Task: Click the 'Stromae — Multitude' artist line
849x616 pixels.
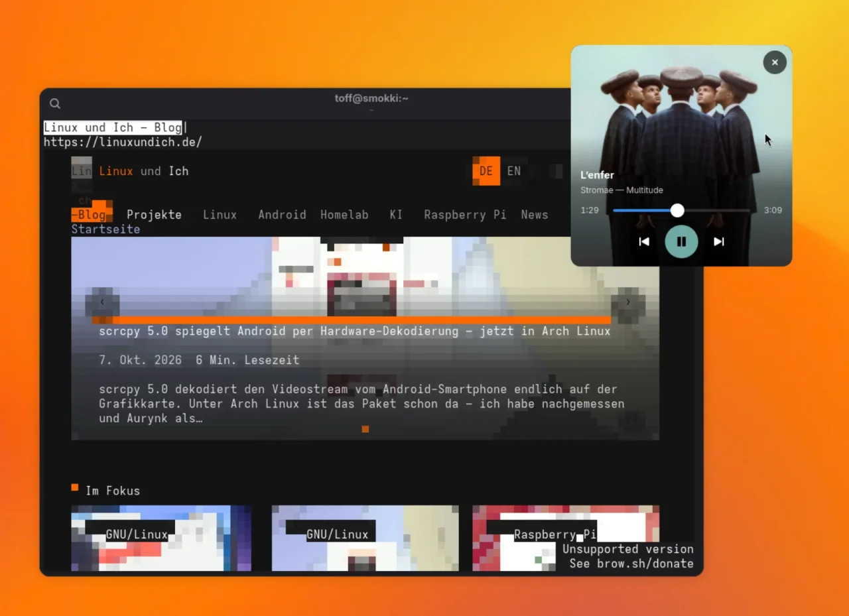Action: 621,190
